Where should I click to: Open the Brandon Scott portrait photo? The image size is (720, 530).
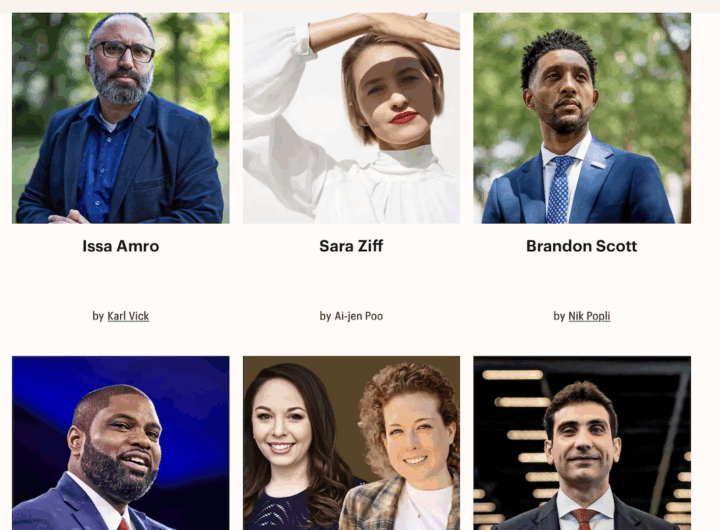point(582,118)
